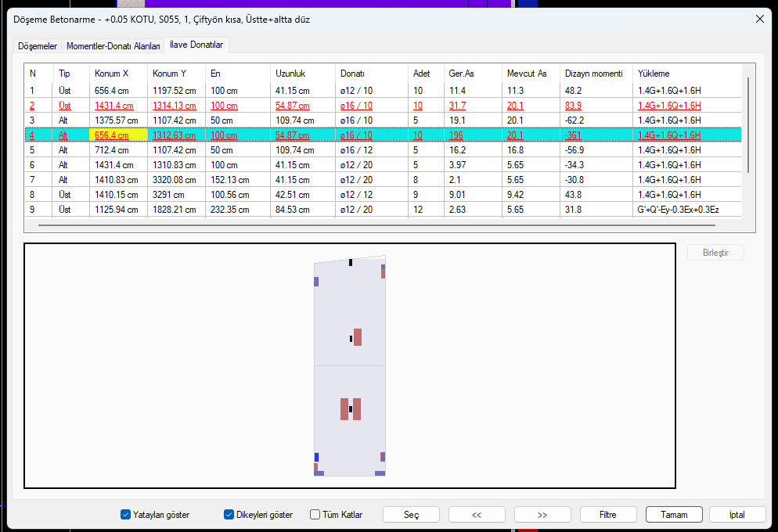The image size is (778, 532).
Task: Click the Seç button
Action: (x=411, y=515)
